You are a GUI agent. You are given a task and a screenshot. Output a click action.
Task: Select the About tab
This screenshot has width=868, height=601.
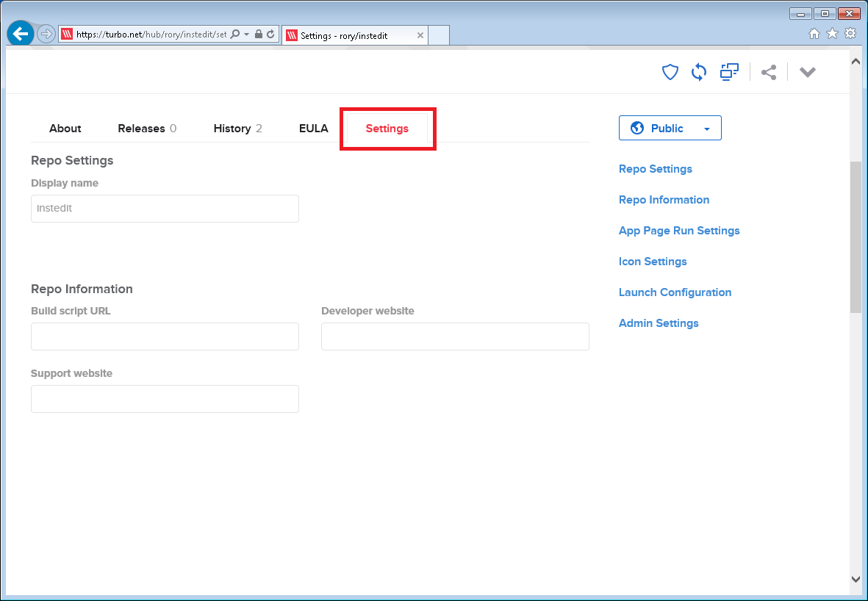[65, 128]
